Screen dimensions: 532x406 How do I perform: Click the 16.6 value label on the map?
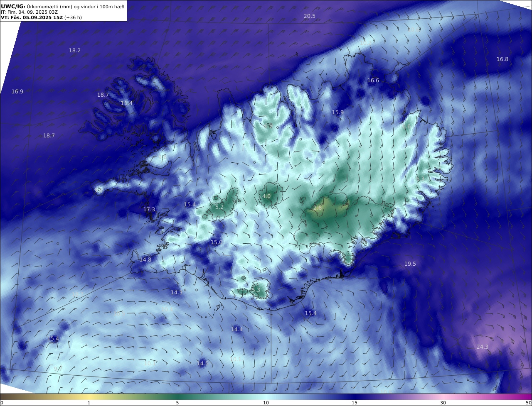click(373, 80)
